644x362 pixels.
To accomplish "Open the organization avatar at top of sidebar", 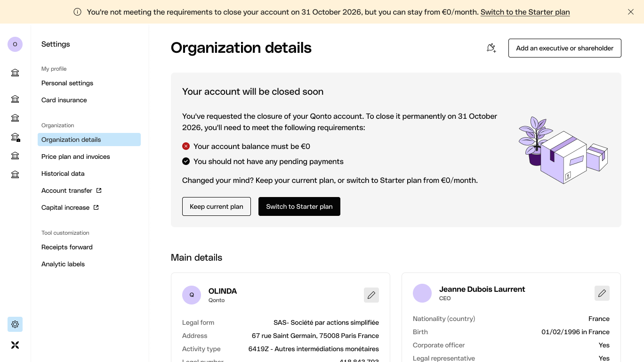I will click(15, 44).
